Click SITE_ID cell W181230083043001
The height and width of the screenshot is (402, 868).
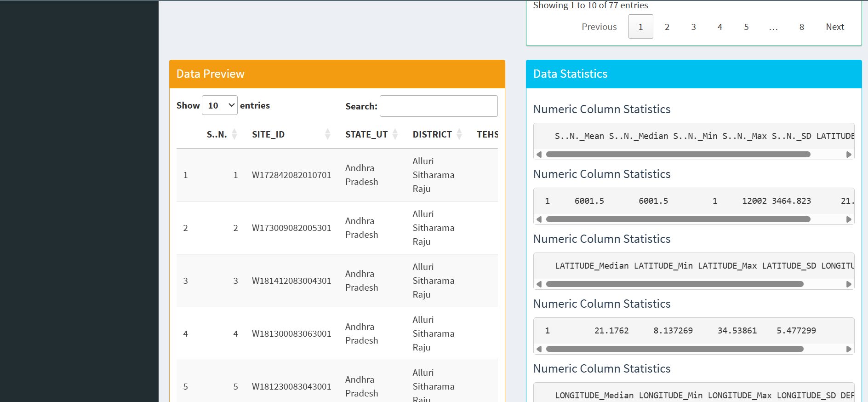(291, 386)
